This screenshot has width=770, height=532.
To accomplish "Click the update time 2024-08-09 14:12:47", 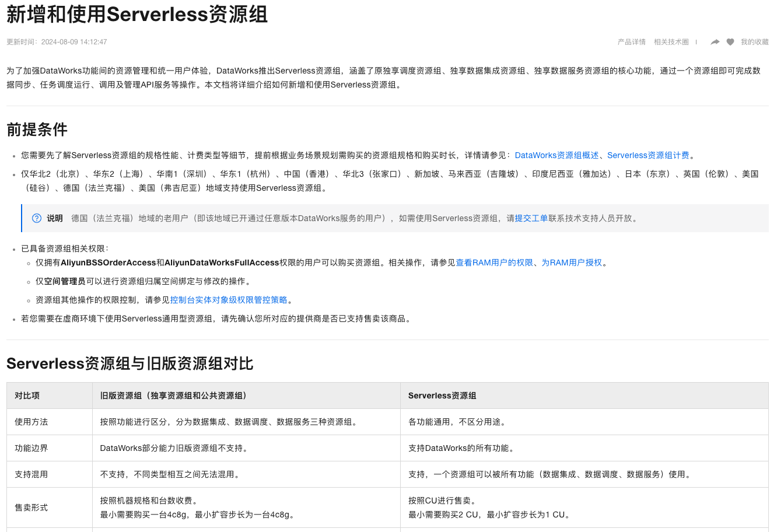I will click(74, 42).
